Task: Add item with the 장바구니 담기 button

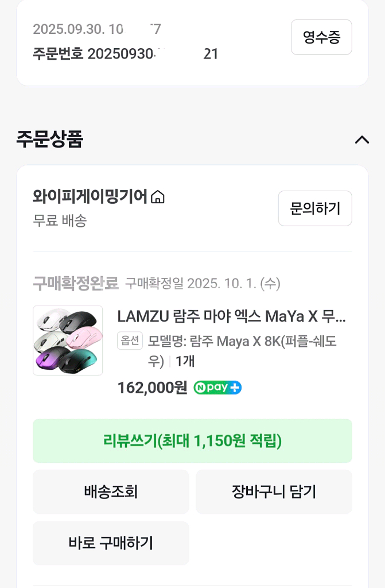Action: pos(274,492)
